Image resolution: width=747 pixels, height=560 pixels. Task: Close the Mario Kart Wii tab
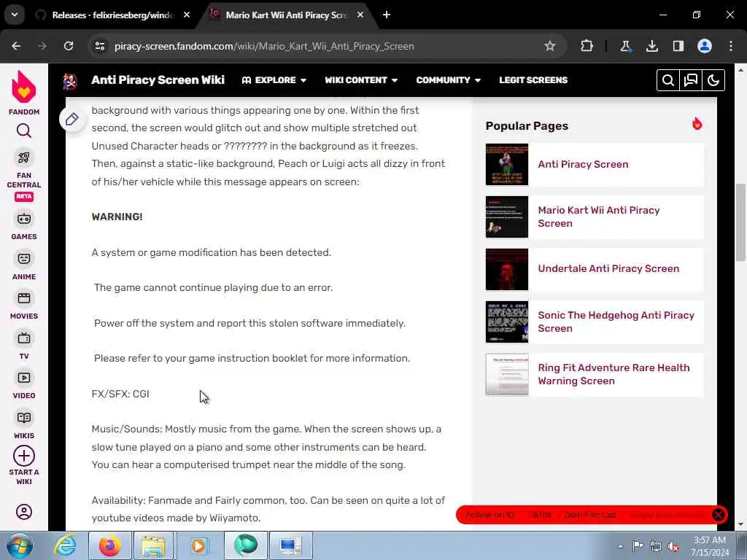[360, 15]
